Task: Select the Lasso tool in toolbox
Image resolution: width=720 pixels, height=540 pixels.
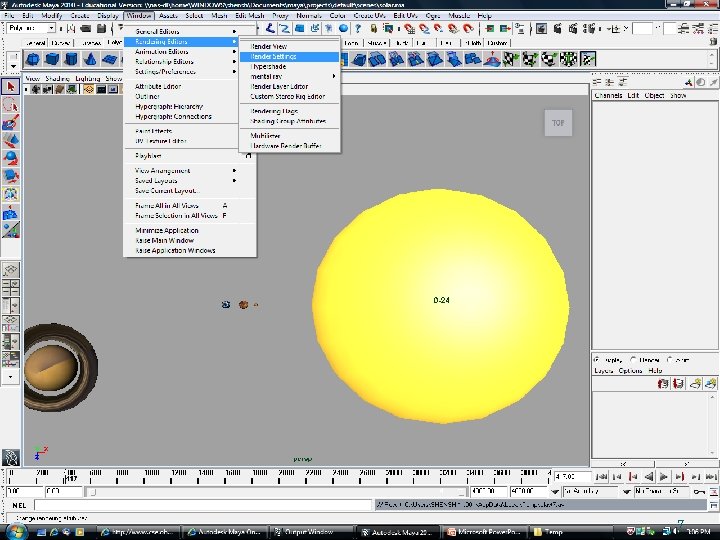Action: click(x=10, y=105)
